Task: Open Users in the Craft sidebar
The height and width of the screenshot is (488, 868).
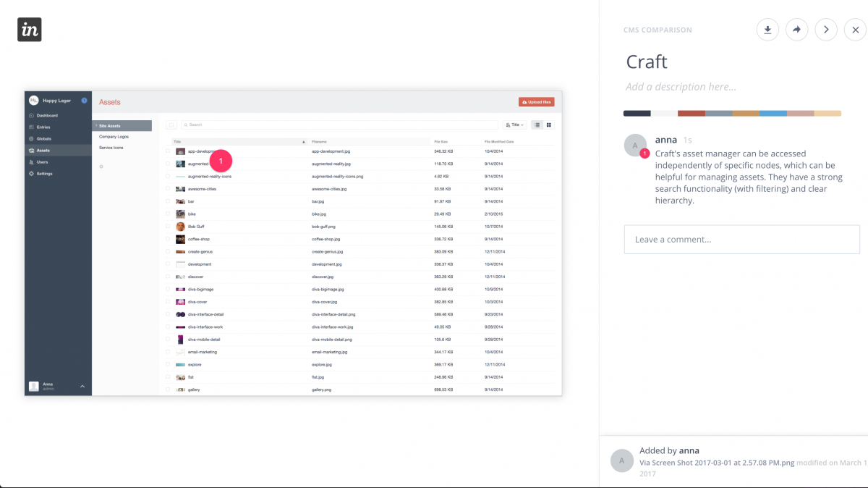Action: 58,162
